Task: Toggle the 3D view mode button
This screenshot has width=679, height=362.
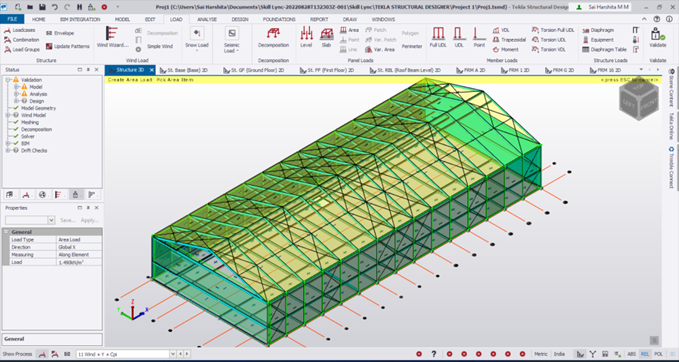Action: coord(671,354)
